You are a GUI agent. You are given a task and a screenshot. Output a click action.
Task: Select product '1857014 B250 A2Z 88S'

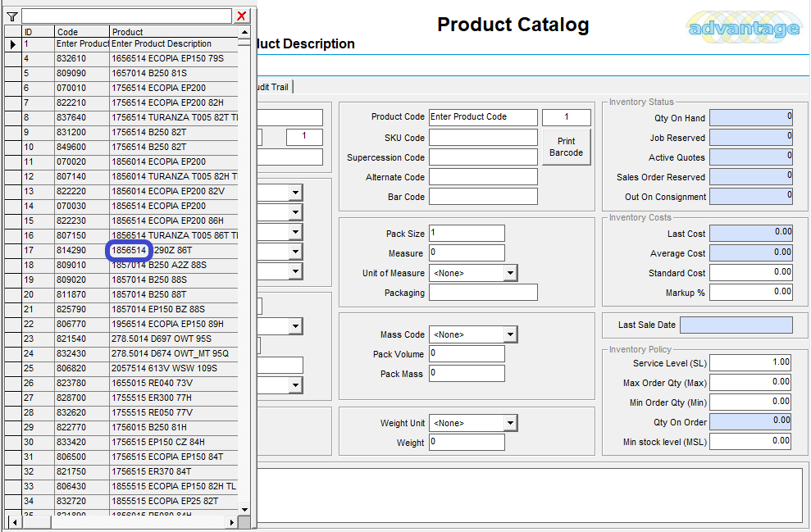pos(174,265)
